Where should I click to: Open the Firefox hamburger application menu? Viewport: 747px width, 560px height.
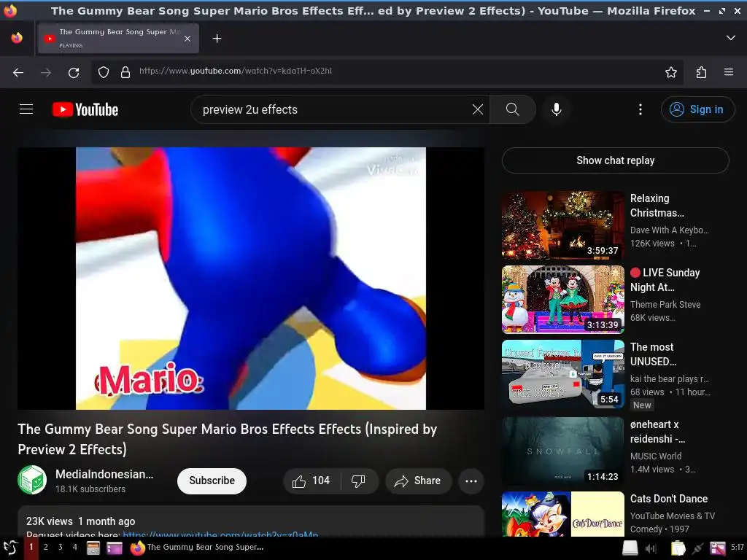(729, 72)
